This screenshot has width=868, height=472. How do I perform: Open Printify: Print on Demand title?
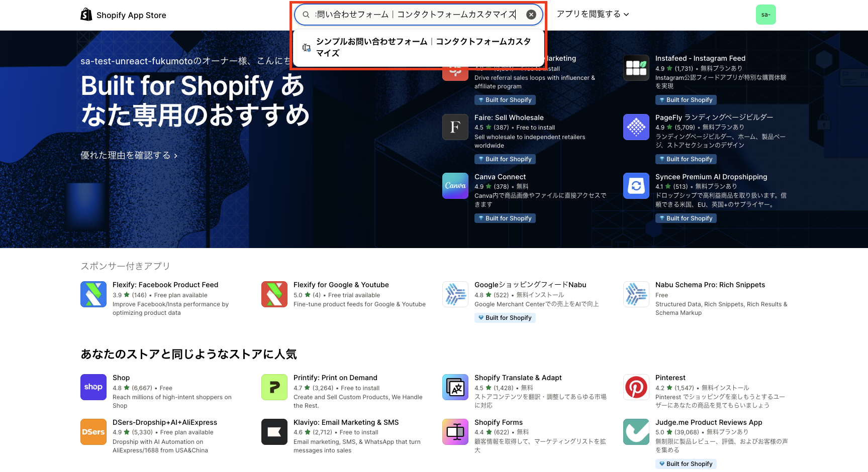335,378
